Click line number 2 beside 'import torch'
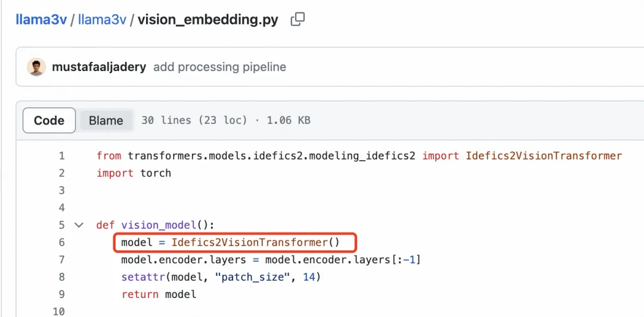 tap(61, 173)
